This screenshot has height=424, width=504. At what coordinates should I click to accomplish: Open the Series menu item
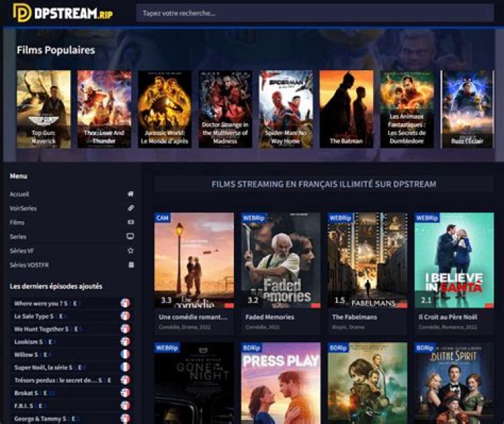pyautogui.click(x=18, y=236)
